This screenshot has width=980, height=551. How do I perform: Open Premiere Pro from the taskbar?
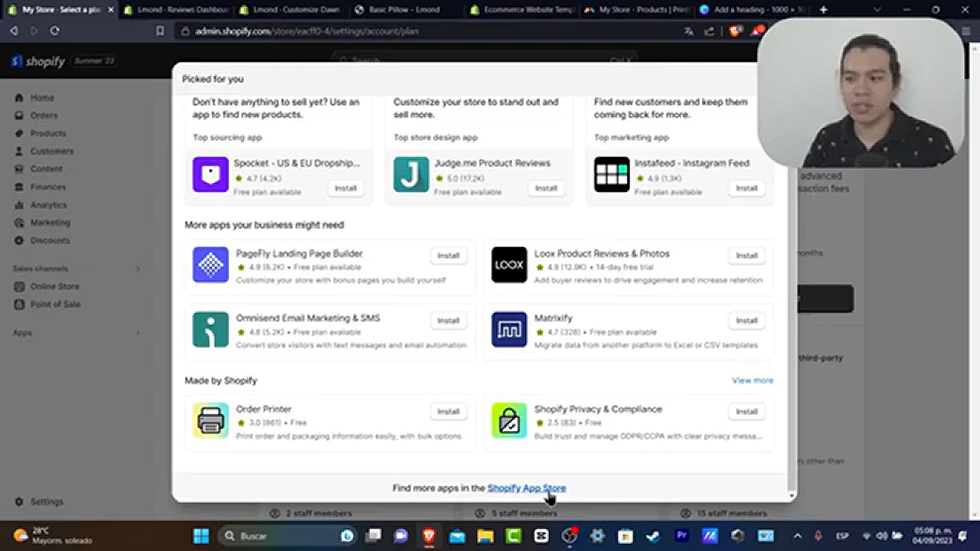pos(681,536)
